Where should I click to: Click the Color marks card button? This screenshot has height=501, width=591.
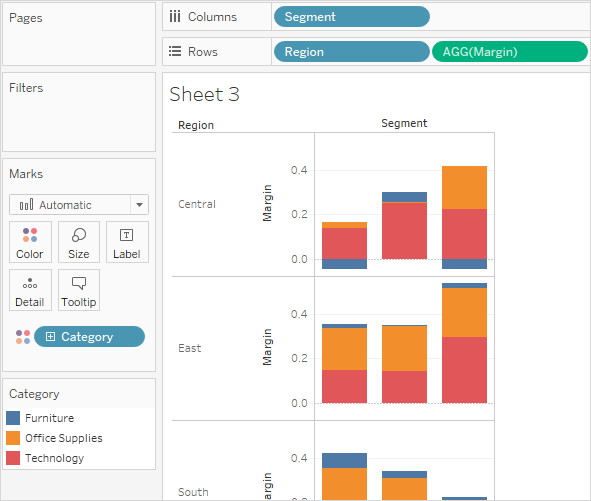click(x=30, y=242)
